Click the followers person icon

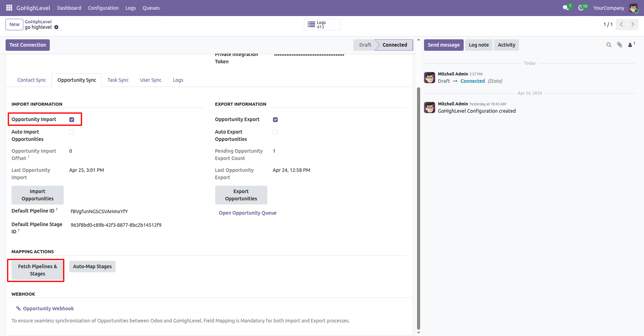point(630,45)
